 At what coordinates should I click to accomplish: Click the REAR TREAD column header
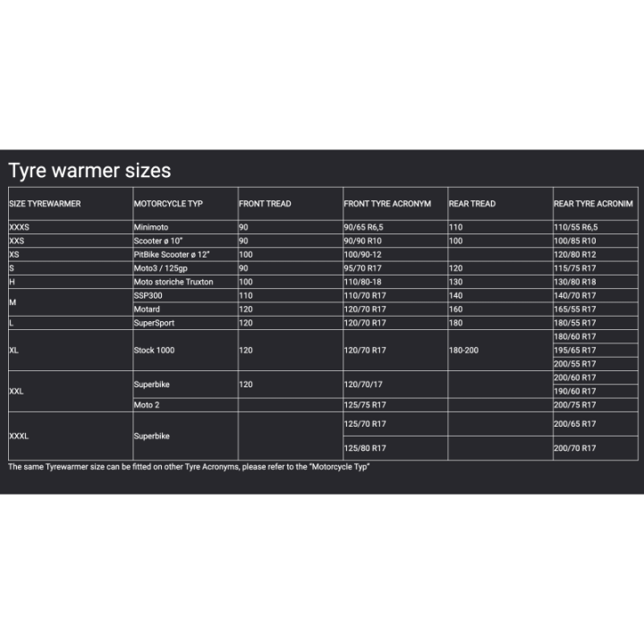point(472,204)
